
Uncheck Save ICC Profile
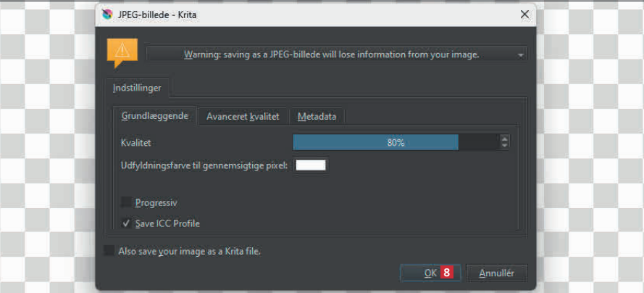point(127,223)
